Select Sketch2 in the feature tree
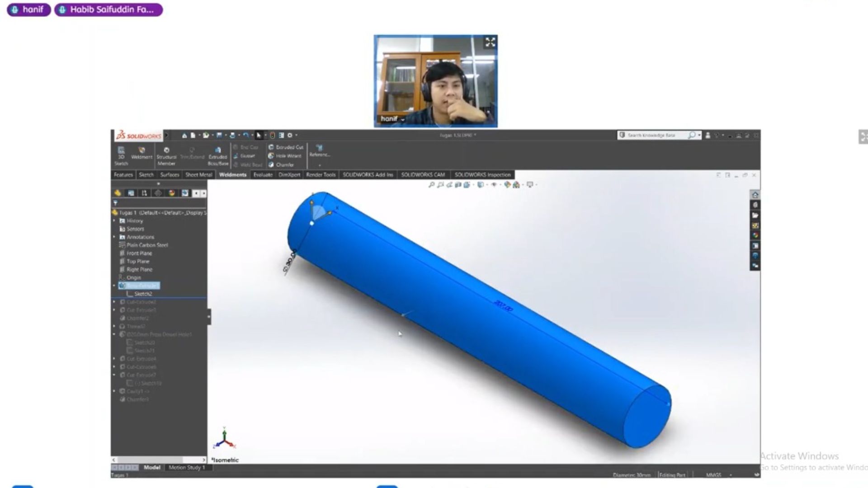This screenshot has width=868, height=488. 143,294
